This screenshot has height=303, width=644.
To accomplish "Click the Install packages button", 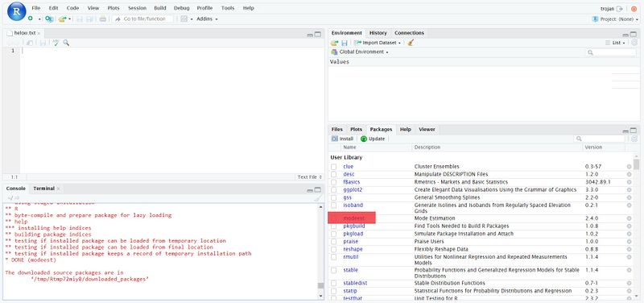I will pyautogui.click(x=343, y=139).
